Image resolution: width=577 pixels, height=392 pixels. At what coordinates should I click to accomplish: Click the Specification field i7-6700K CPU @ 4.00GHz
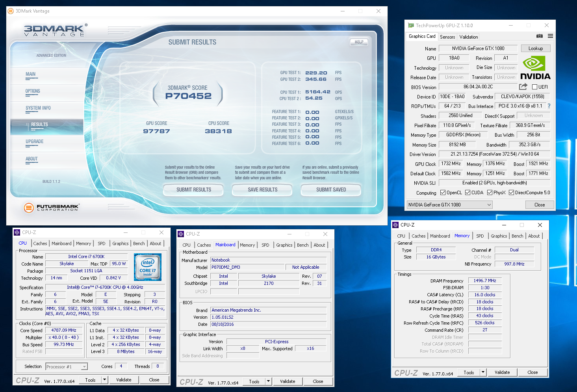[105, 288]
